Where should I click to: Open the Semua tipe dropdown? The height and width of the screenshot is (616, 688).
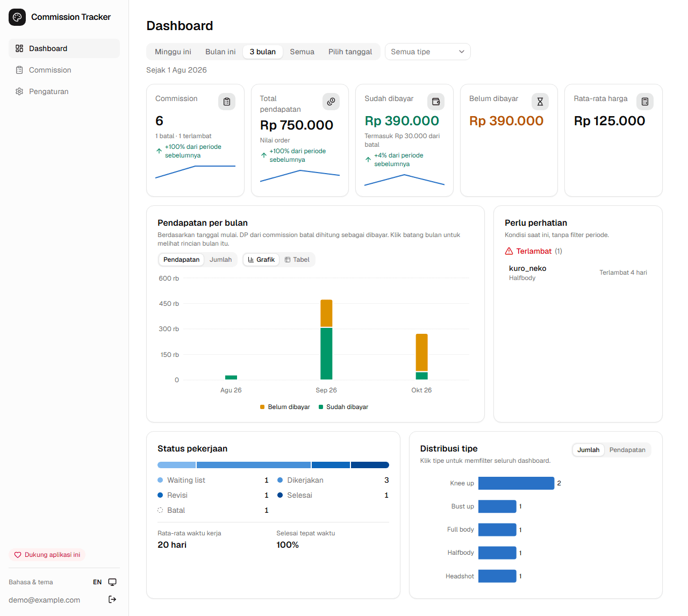428,52
